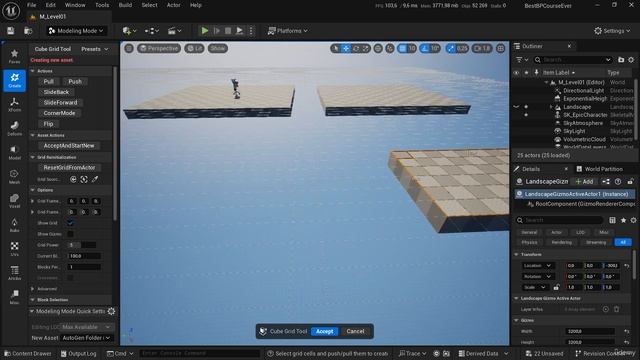The image size is (640, 360).
Task: Click the ResetGridFromActor button
Action: [x=69, y=167]
